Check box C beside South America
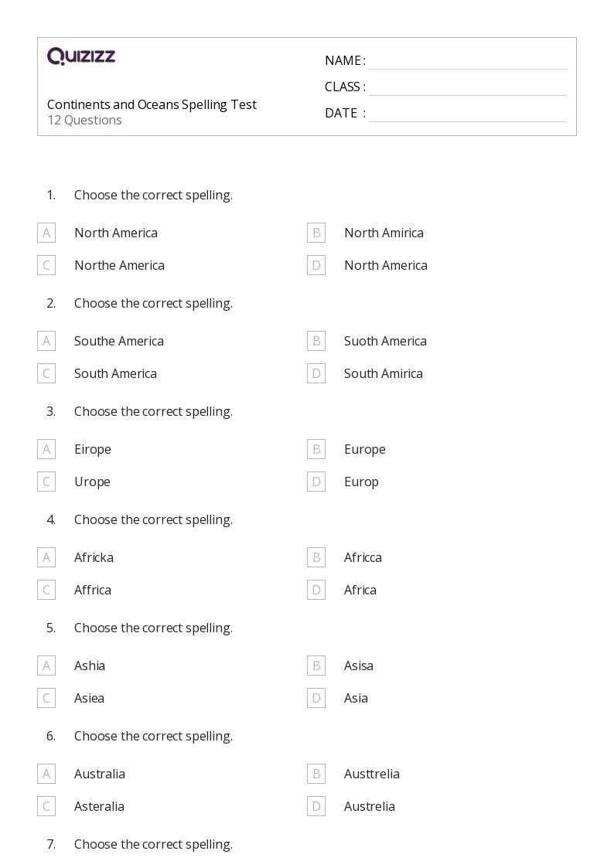Viewport: 614px width, 868px height. 46,373
